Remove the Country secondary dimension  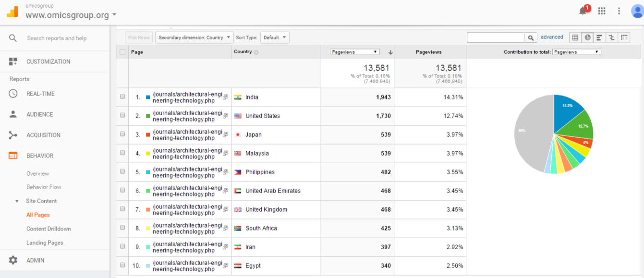pyautogui.click(x=256, y=52)
